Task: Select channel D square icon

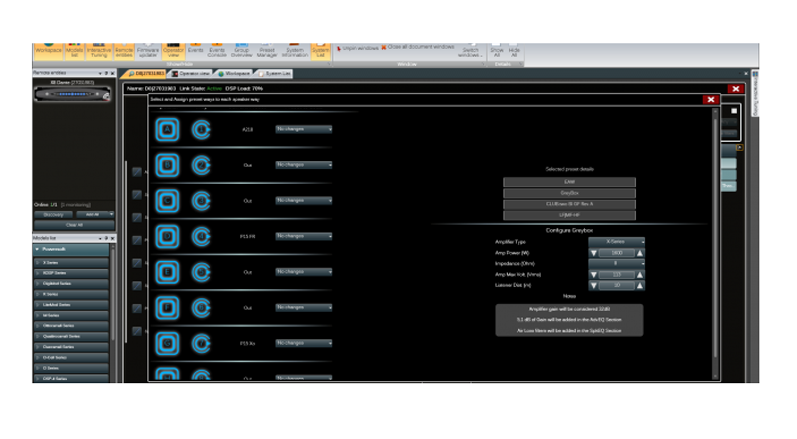Action: pyautogui.click(x=167, y=236)
